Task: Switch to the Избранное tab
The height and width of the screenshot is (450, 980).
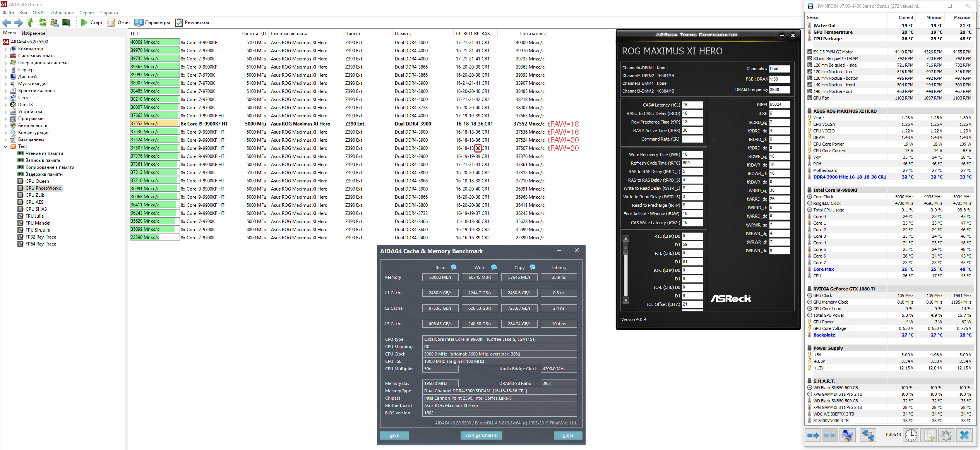Action: pos(33,33)
